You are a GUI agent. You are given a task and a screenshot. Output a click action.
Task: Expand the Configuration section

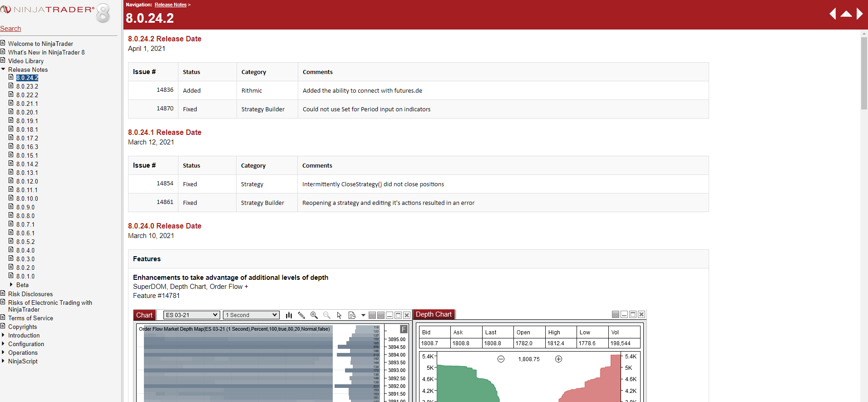click(x=3, y=343)
